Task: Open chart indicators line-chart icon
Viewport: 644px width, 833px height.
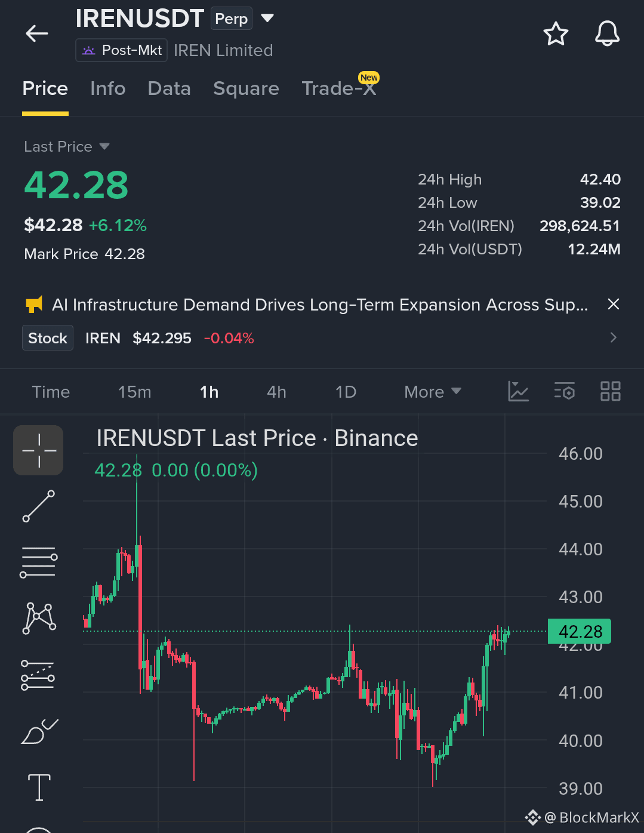Action: [x=518, y=392]
